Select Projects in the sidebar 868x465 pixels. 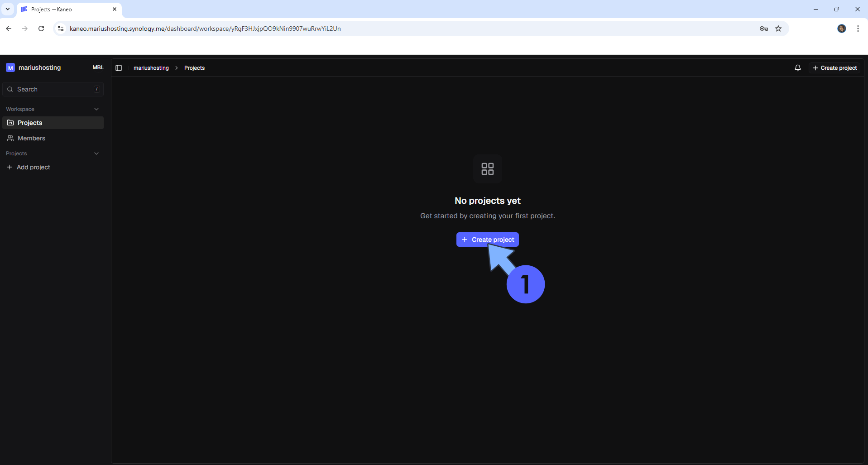(x=30, y=123)
